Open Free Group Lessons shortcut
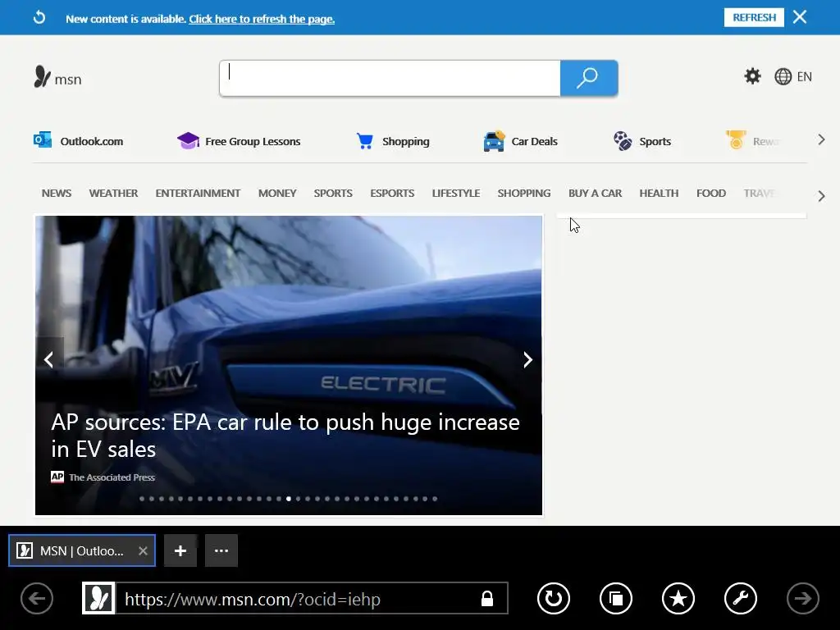Image resolution: width=840 pixels, height=630 pixels. [239, 141]
